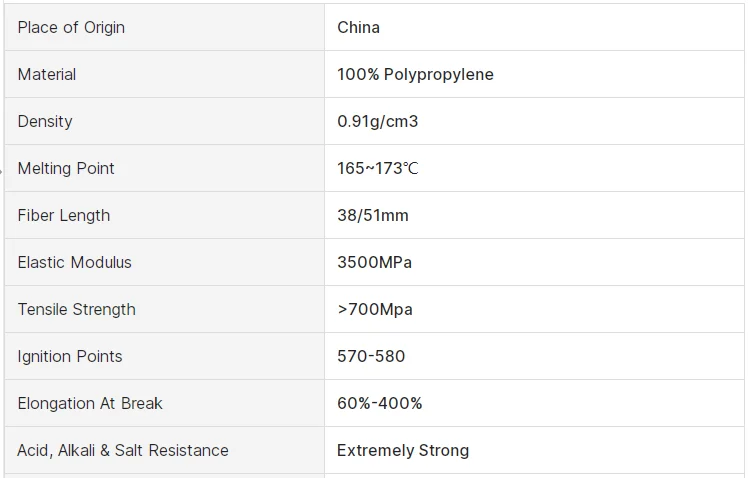
Task: Click the Ignition Points label
Action: (x=70, y=356)
